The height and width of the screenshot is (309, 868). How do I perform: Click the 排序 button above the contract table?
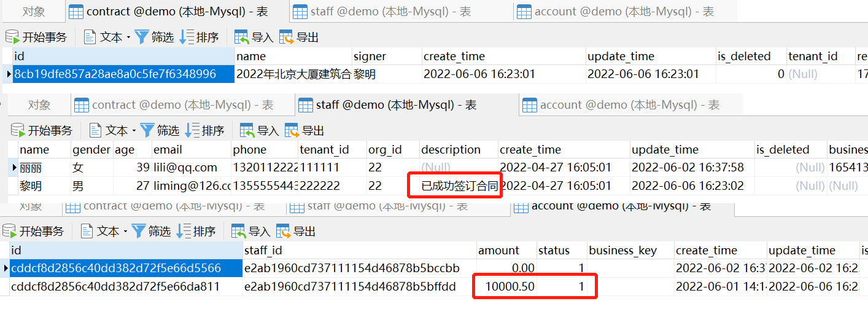(x=200, y=37)
